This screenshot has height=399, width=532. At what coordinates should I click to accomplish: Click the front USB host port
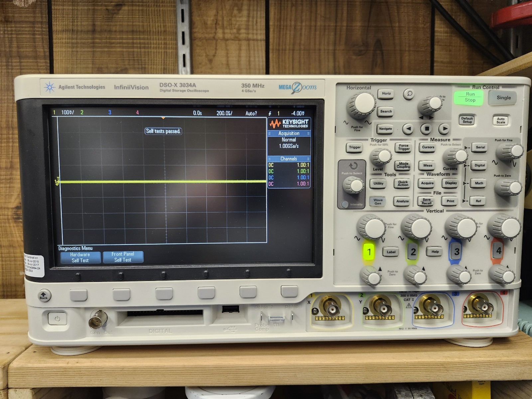click(230, 309)
